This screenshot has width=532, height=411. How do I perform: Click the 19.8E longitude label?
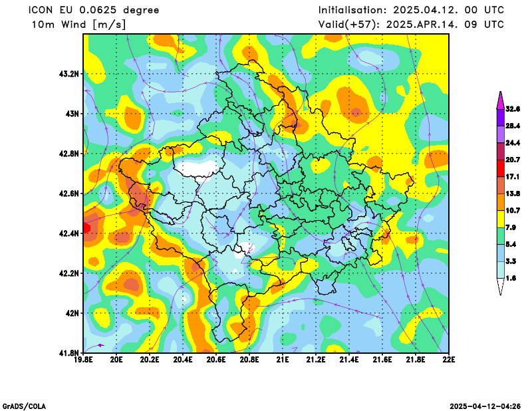(83, 359)
